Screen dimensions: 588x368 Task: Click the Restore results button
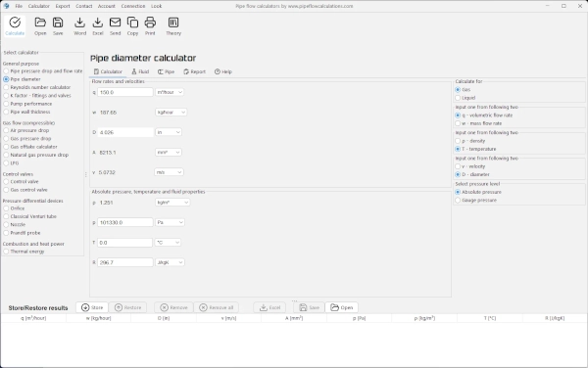point(127,307)
